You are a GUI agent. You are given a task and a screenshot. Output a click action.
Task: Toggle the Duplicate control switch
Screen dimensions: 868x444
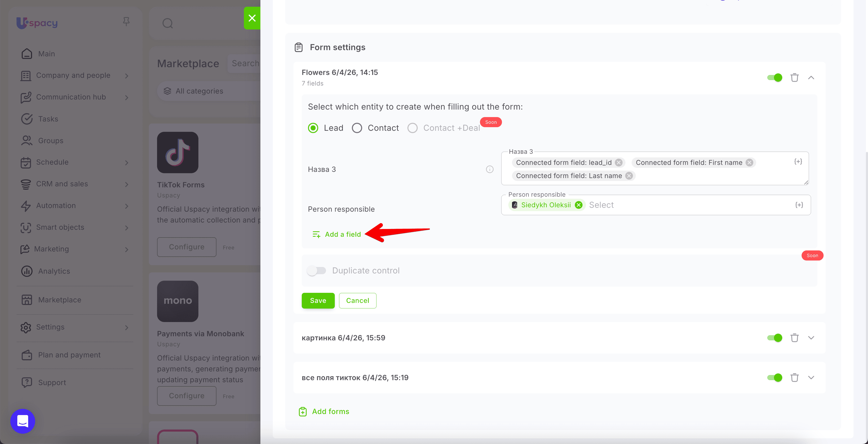point(316,270)
